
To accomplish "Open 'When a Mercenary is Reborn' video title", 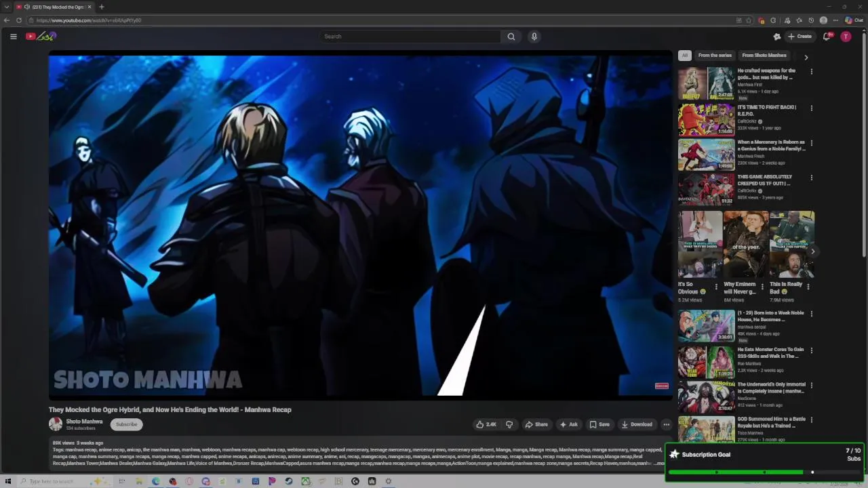I will tap(771, 146).
